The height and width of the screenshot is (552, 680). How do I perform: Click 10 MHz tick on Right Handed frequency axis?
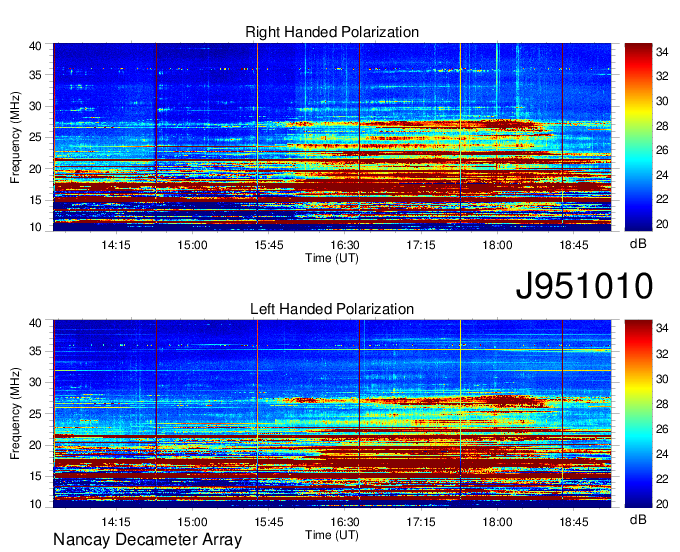(x=35, y=227)
